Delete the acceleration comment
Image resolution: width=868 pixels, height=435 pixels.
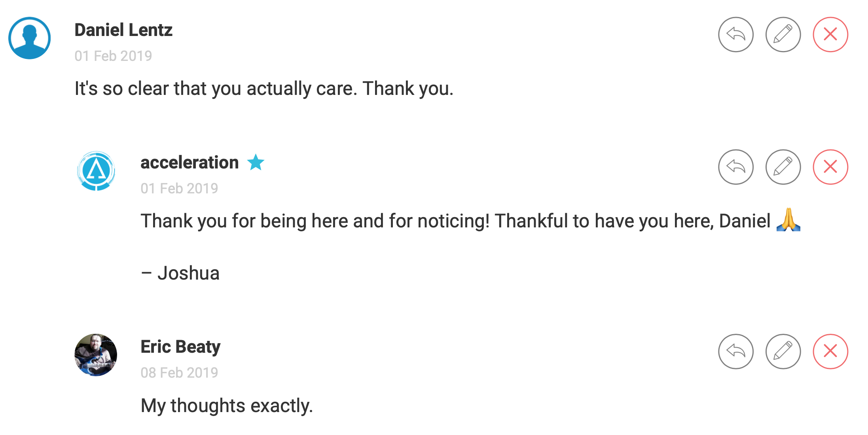tap(830, 167)
